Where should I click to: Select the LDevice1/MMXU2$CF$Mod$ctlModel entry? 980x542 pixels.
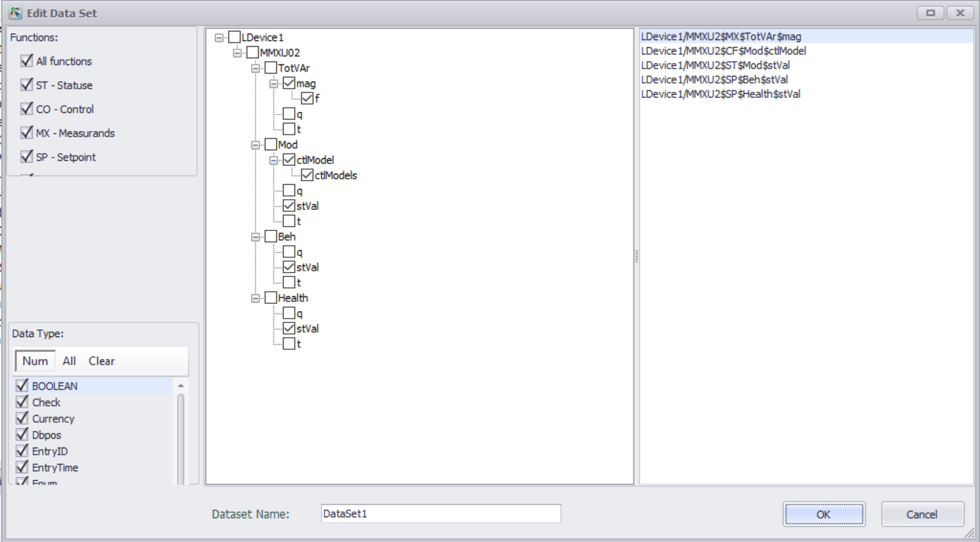click(723, 51)
